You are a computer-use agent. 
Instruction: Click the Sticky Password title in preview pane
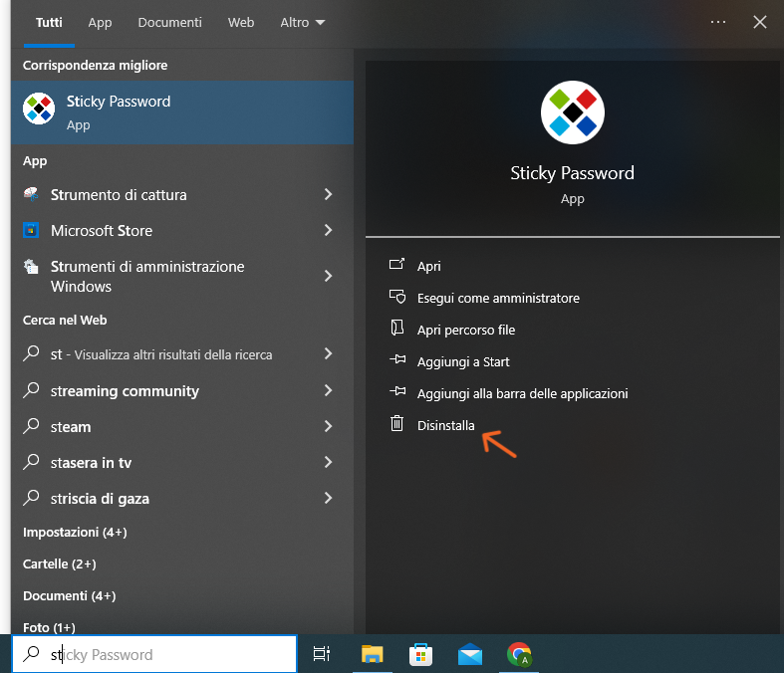point(573,173)
